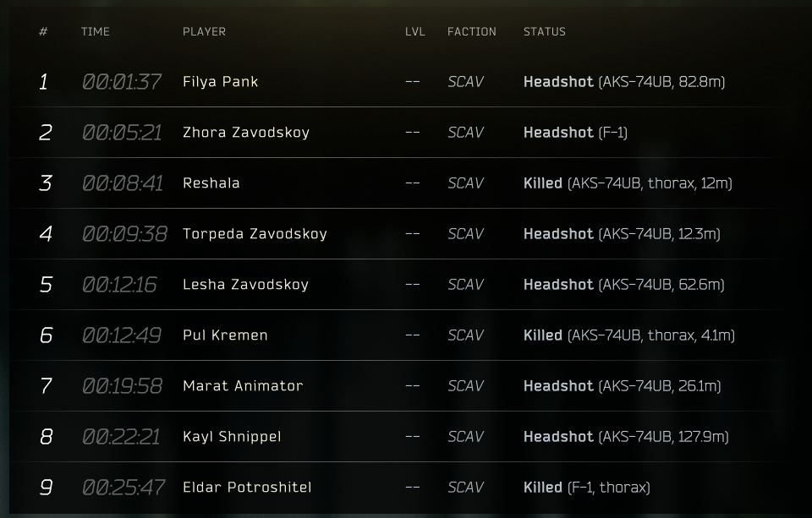Click the 00:01:37 kill timestamp
Viewport: 812px width, 518px height.
(122, 82)
